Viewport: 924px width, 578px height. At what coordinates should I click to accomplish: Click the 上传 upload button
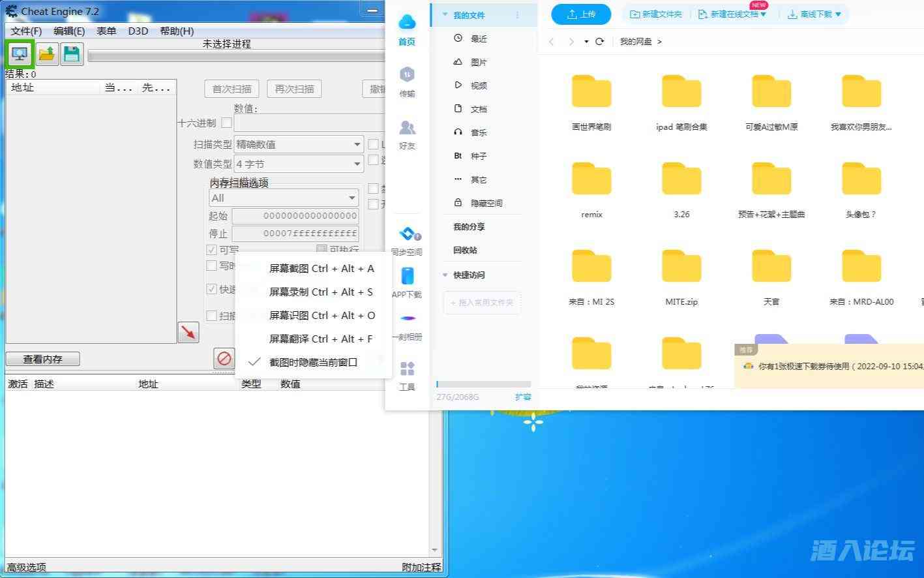580,14
